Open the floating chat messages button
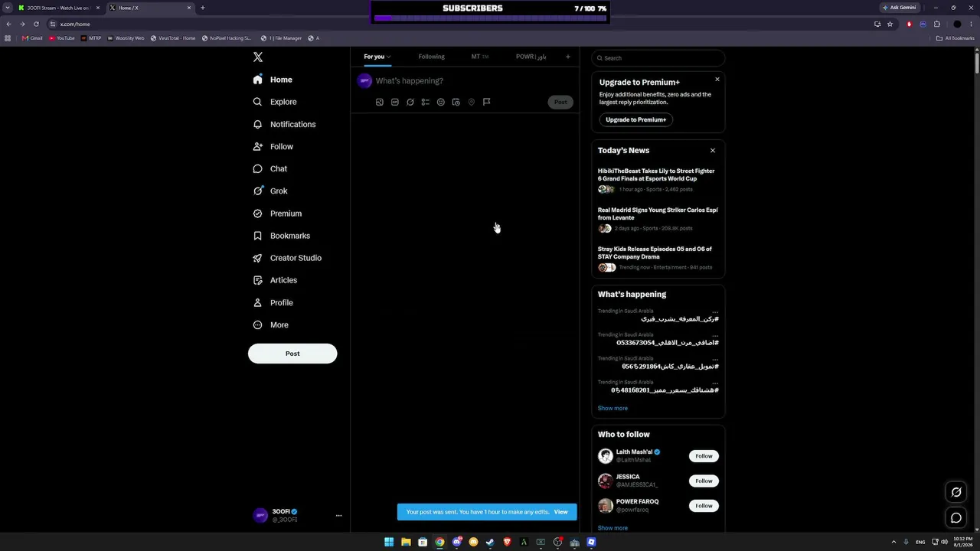This screenshot has width=980, height=551. pyautogui.click(x=956, y=518)
